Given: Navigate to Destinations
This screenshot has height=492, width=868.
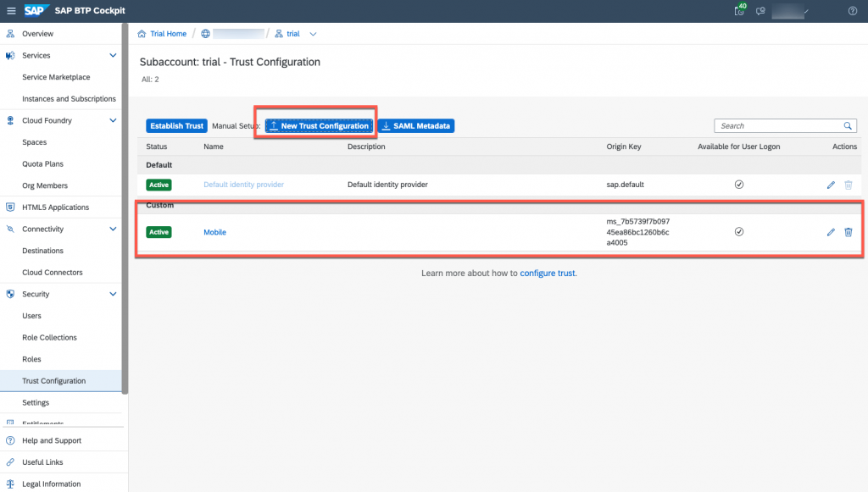Looking at the screenshot, I should 42,251.
